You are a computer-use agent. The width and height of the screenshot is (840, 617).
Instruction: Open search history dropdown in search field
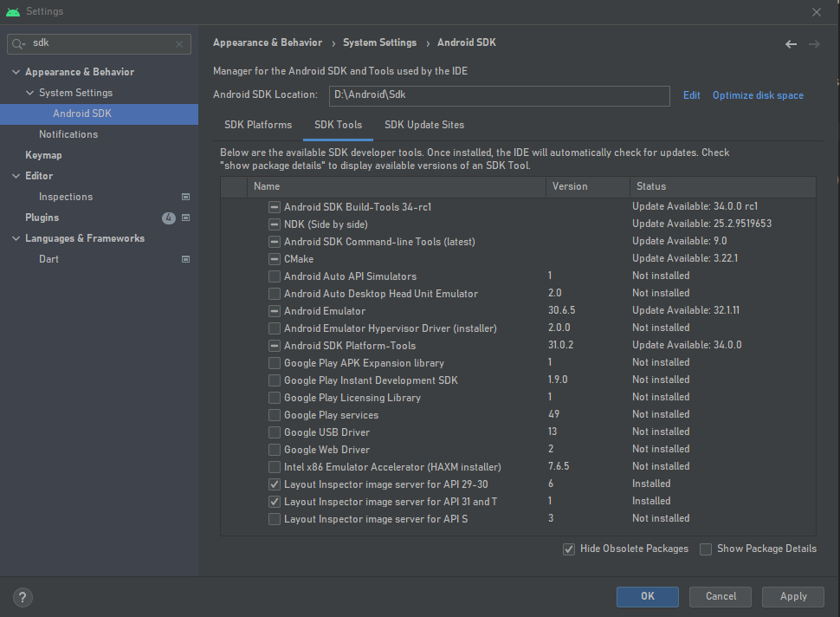pyautogui.click(x=24, y=44)
